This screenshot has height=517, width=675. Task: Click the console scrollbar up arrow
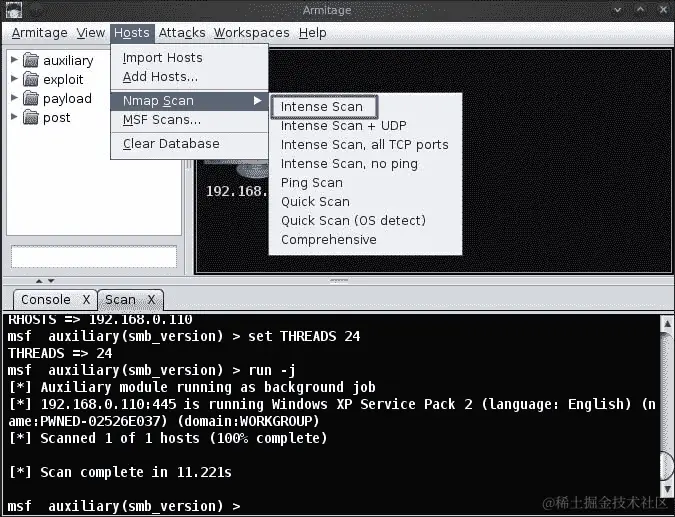pos(667,323)
